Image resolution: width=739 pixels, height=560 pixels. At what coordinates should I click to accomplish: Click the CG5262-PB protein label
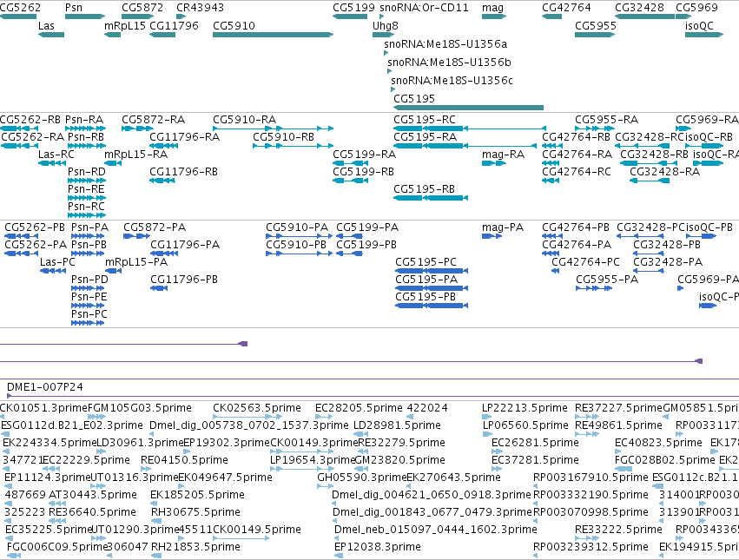35,227
